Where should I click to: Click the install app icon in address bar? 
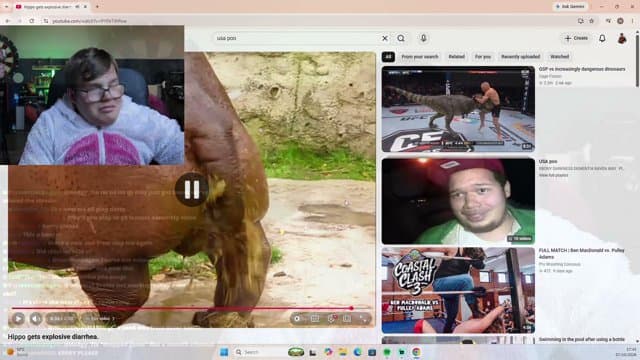click(x=580, y=21)
